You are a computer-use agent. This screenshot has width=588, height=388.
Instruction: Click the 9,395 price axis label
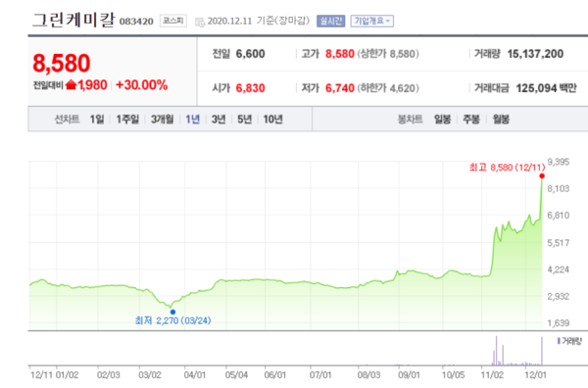click(x=559, y=162)
